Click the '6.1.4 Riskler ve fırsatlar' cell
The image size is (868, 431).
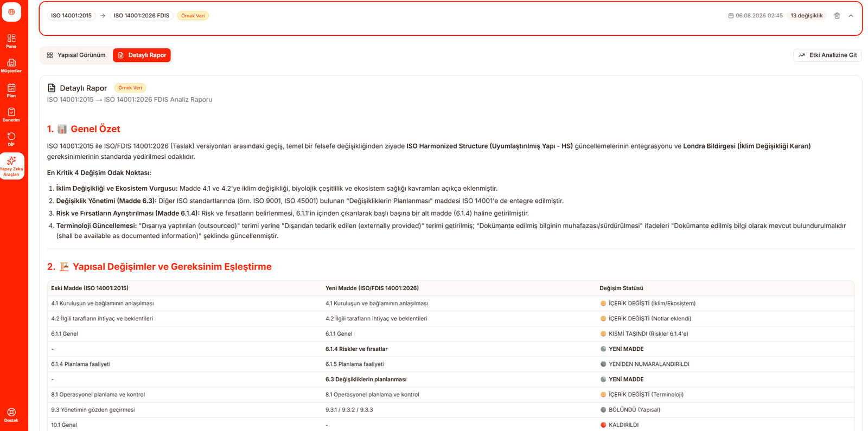point(356,349)
